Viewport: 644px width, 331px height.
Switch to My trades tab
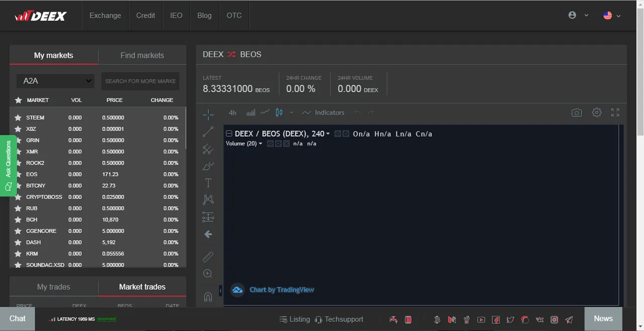(x=54, y=287)
